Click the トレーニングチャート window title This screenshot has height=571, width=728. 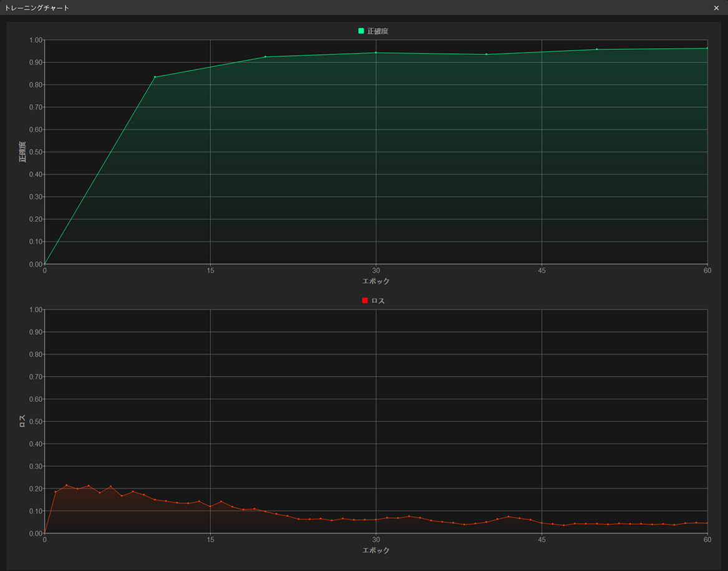pos(37,8)
